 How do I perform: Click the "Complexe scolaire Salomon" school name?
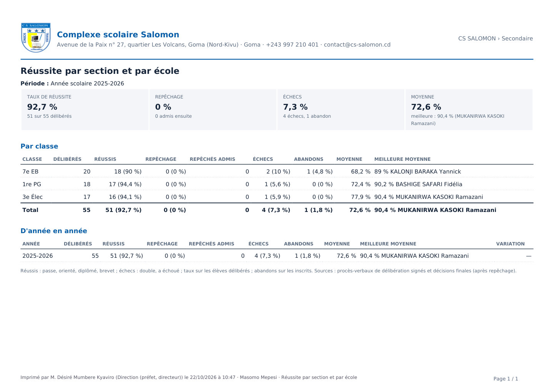tap(118, 35)
